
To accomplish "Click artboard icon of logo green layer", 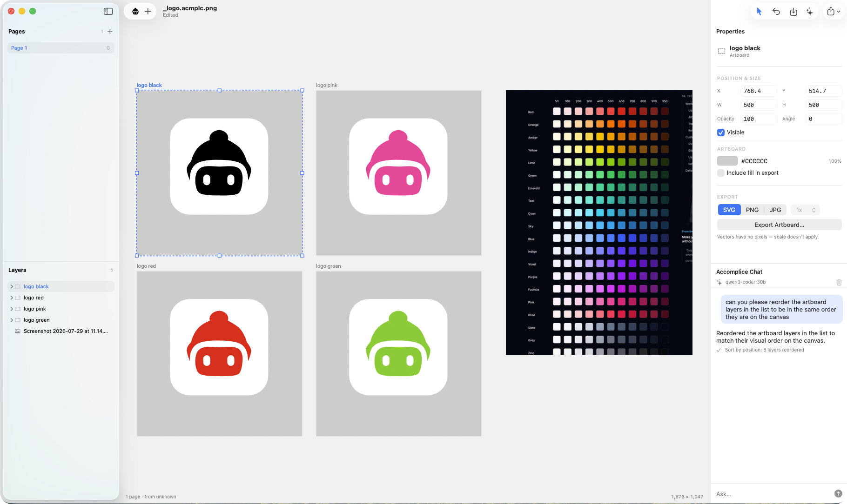I will 18,320.
